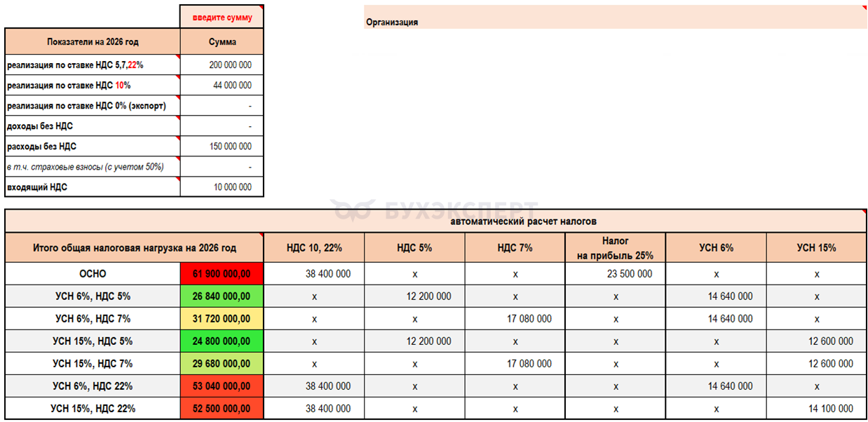The width and height of the screenshot is (868, 422).
Task: Click 12 200 000 in 'УСН 6%, НДС 5%' row
Action: pyautogui.click(x=414, y=297)
